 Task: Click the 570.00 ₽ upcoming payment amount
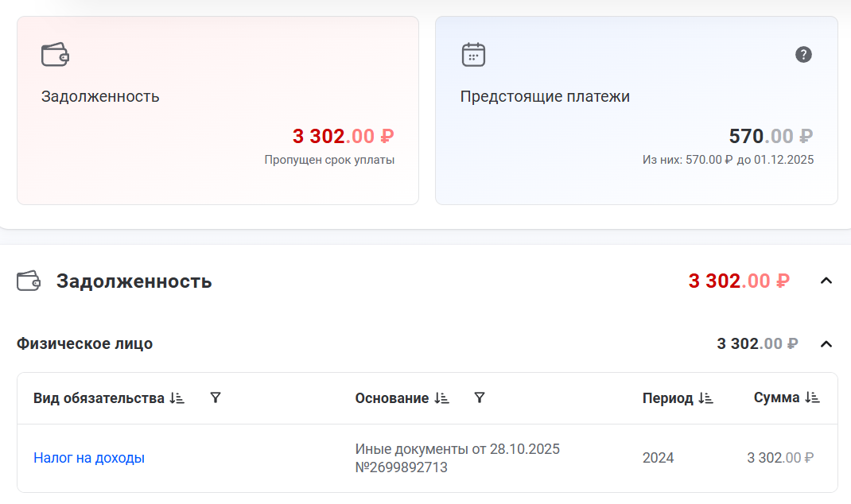tap(770, 137)
